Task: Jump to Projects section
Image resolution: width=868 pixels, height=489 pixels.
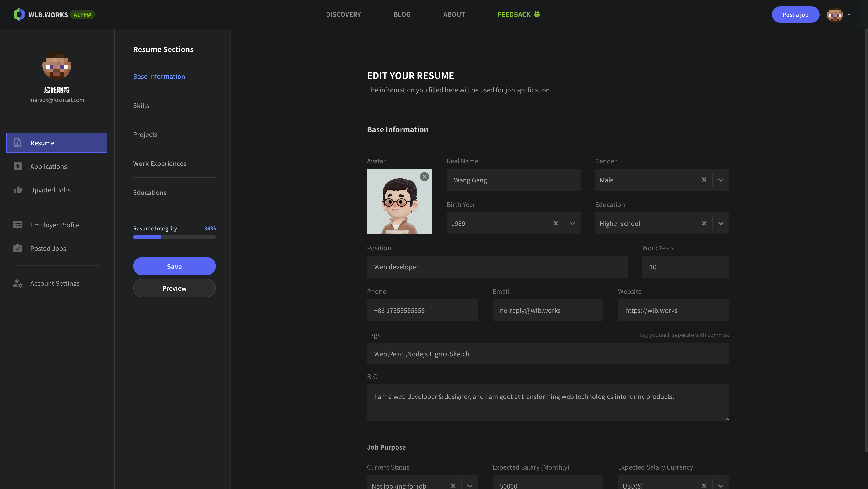Action: coord(145,134)
